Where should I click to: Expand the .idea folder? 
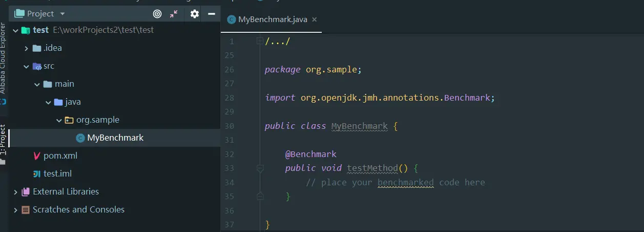tap(26, 48)
